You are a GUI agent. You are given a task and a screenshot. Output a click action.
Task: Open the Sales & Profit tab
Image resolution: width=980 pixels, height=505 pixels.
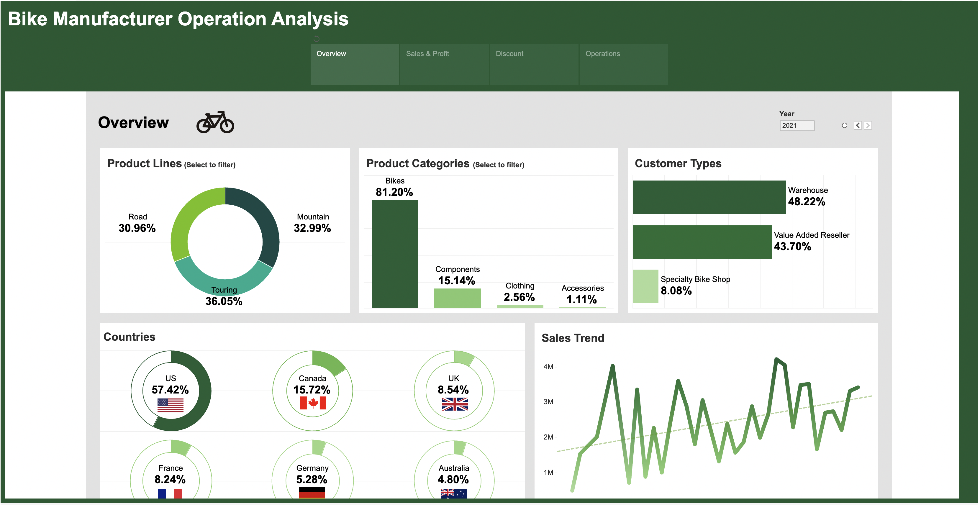click(444, 64)
